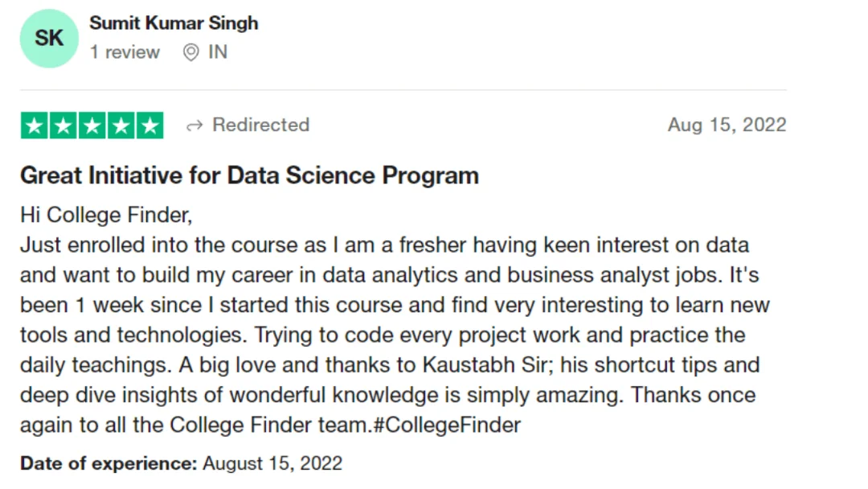Screen dimensions: 868x489
Task: Click the Redirected arrow icon
Action: coord(194,125)
